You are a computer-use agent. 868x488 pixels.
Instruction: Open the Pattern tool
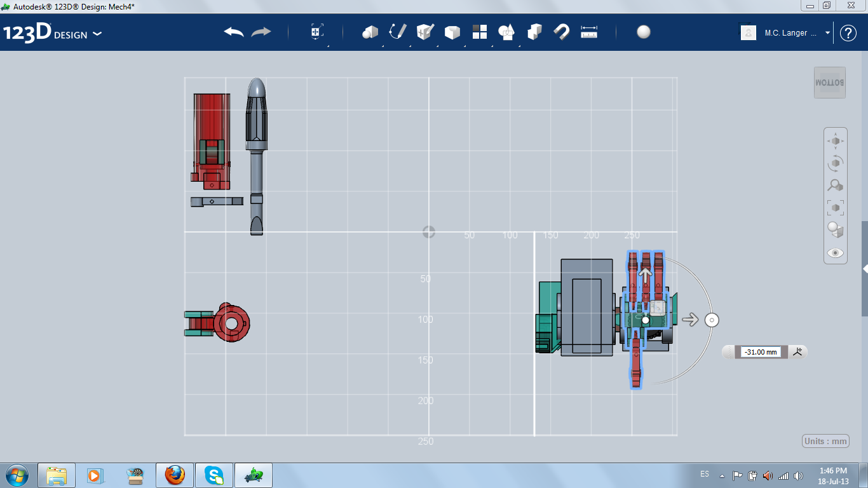point(480,32)
